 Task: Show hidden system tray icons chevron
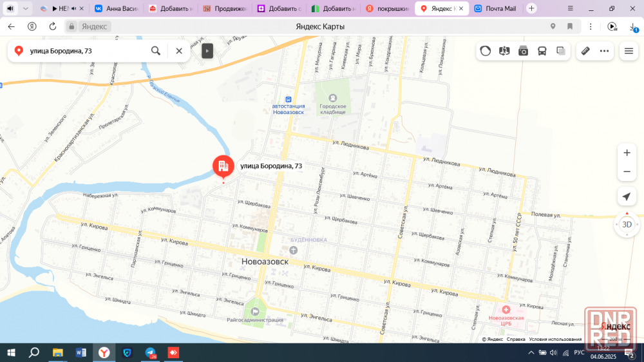point(531,352)
